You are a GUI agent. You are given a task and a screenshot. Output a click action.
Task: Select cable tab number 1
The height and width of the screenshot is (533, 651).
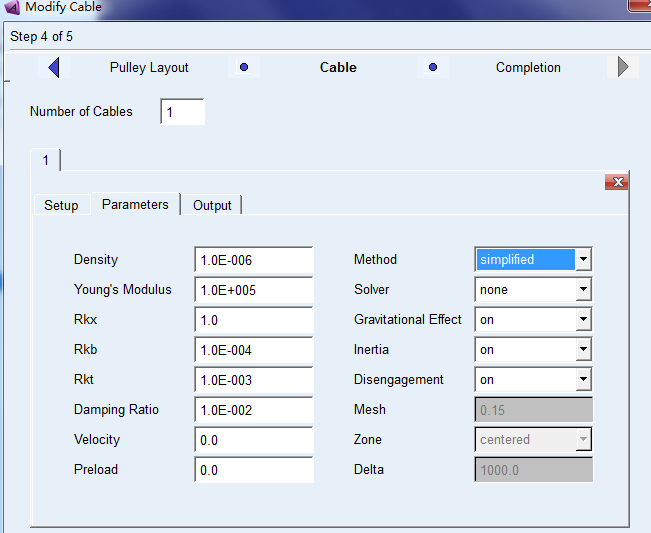(x=45, y=160)
